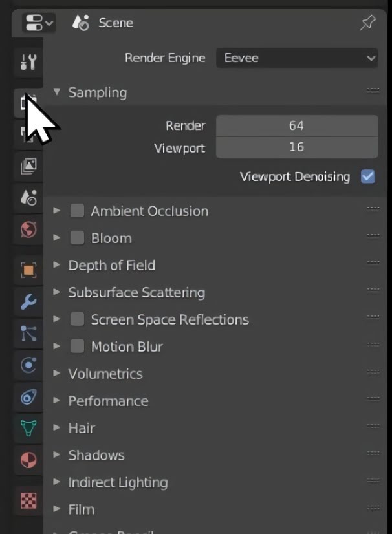Select the Output Properties printer icon
This screenshot has width=392, height=534.
(27, 134)
